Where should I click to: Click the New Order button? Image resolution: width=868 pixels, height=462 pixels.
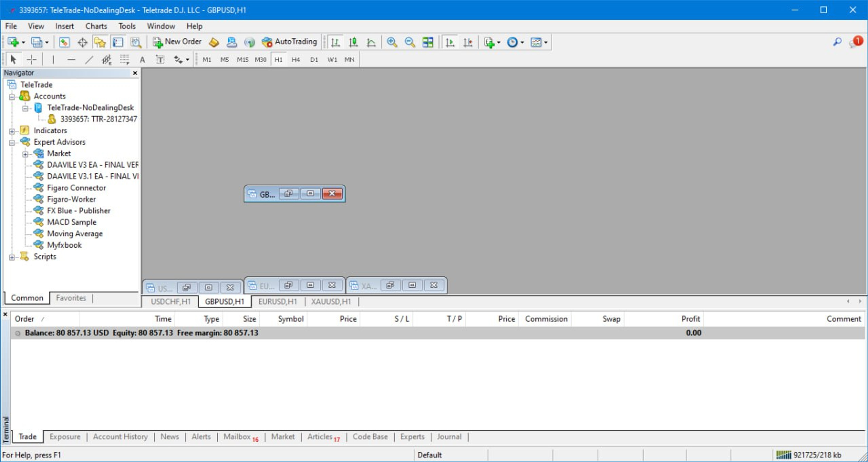point(177,42)
